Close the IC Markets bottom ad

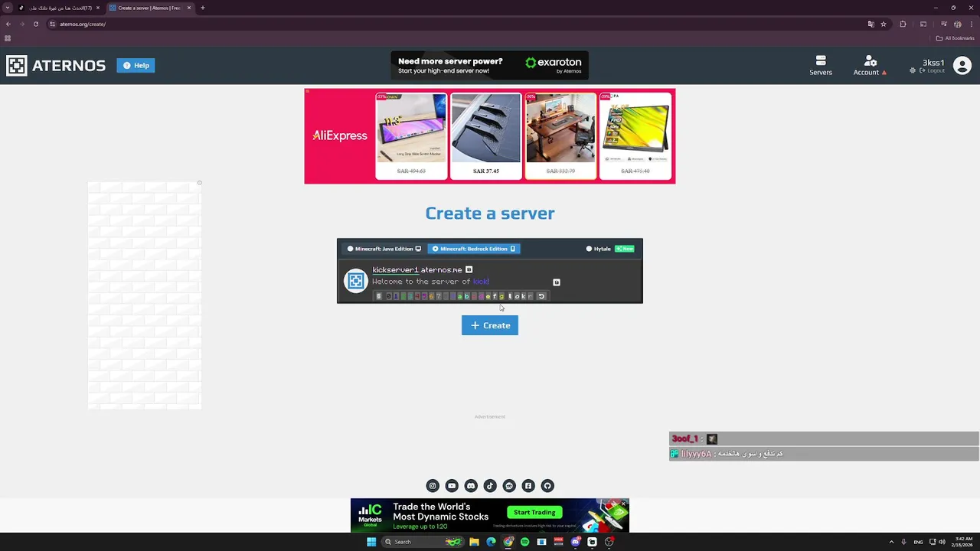coord(624,504)
